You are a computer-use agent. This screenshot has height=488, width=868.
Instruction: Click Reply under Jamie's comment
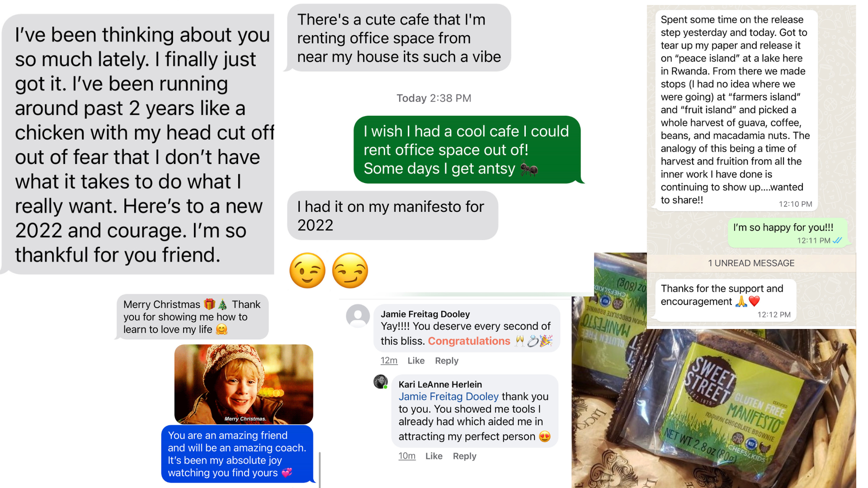[x=447, y=361]
